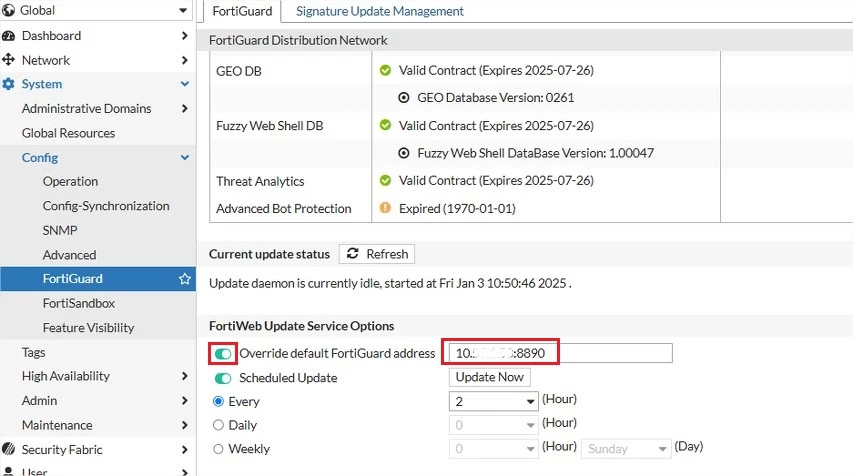
Task: Expand the Security Fabric chevron
Action: tap(184, 449)
